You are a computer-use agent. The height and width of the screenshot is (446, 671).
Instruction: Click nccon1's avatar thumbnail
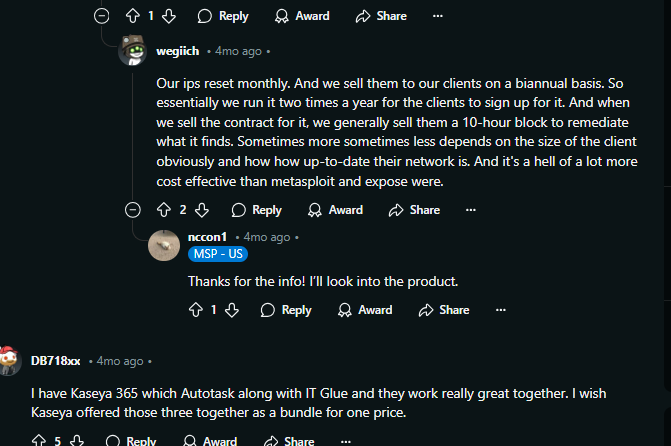164,245
